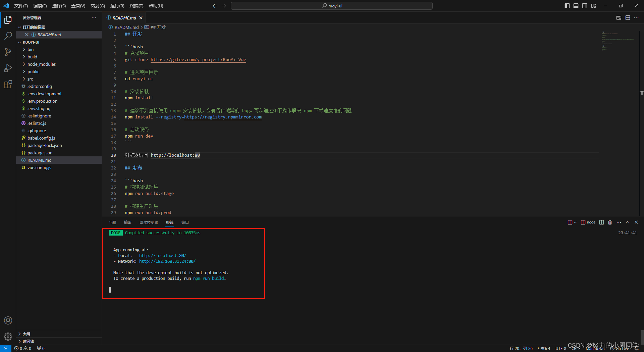Open Network 192.168.31.24:80 terminal link
This screenshot has height=352, width=644.
[167, 261]
